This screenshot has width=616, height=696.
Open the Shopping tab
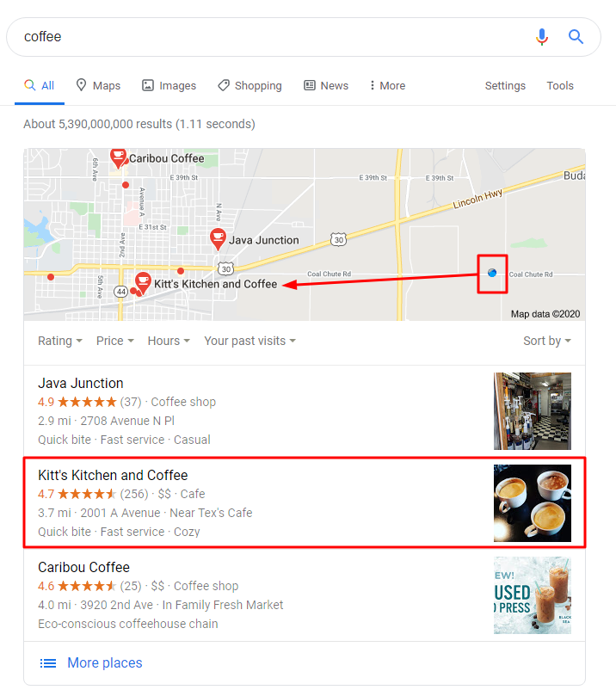tap(249, 85)
